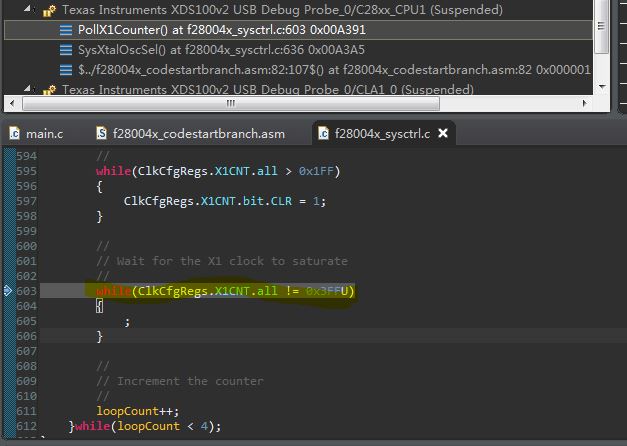Image resolution: width=627 pixels, height=446 pixels.
Task: Click the thread icon for C28xx_CPU1
Action: point(49,11)
